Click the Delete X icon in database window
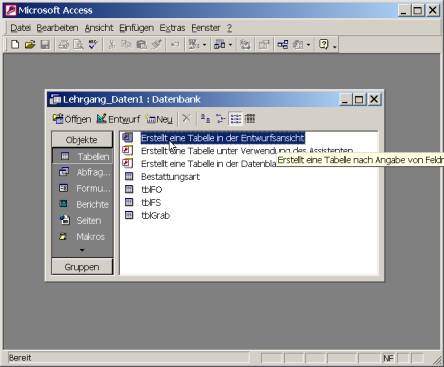The width and height of the screenshot is (444, 367). pos(187,118)
